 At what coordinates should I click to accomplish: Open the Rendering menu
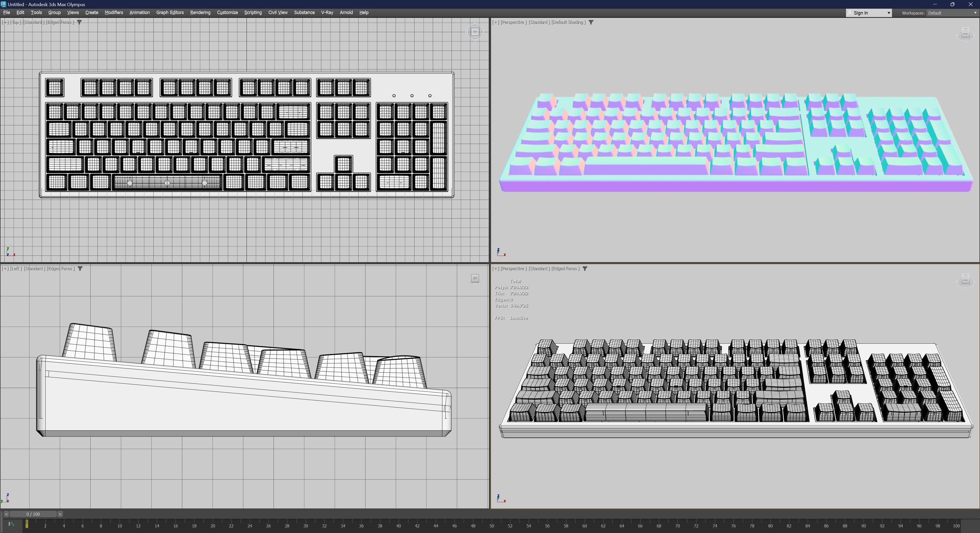click(x=200, y=13)
